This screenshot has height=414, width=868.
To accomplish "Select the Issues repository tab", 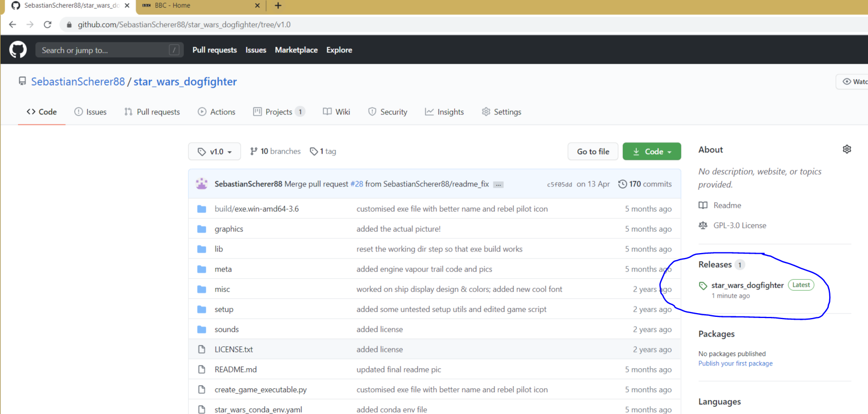I will click(x=91, y=112).
